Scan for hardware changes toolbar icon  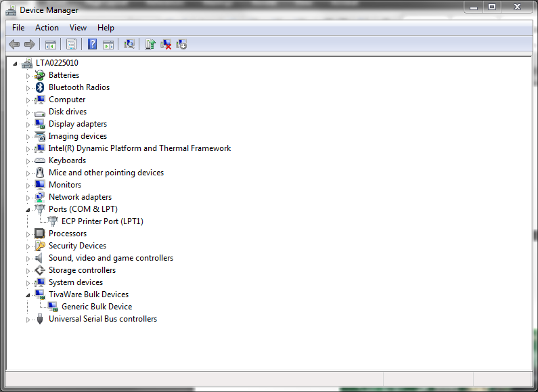click(x=129, y=44)
